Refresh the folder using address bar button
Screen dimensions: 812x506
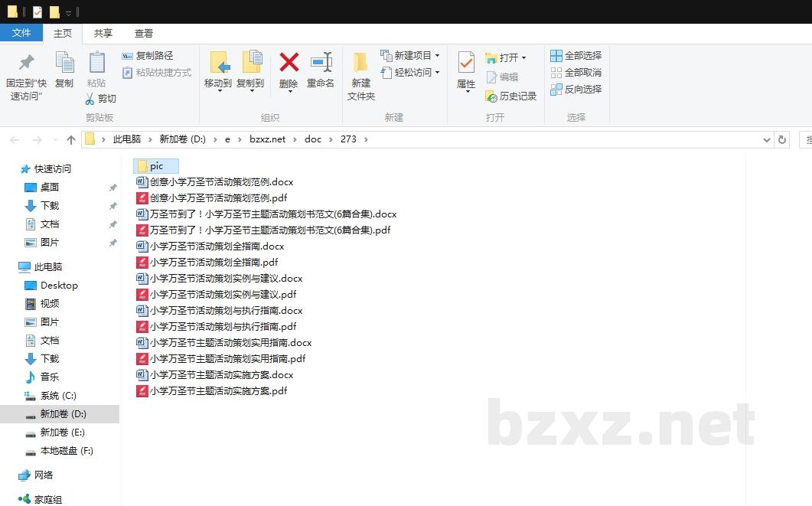pos(781,139)
